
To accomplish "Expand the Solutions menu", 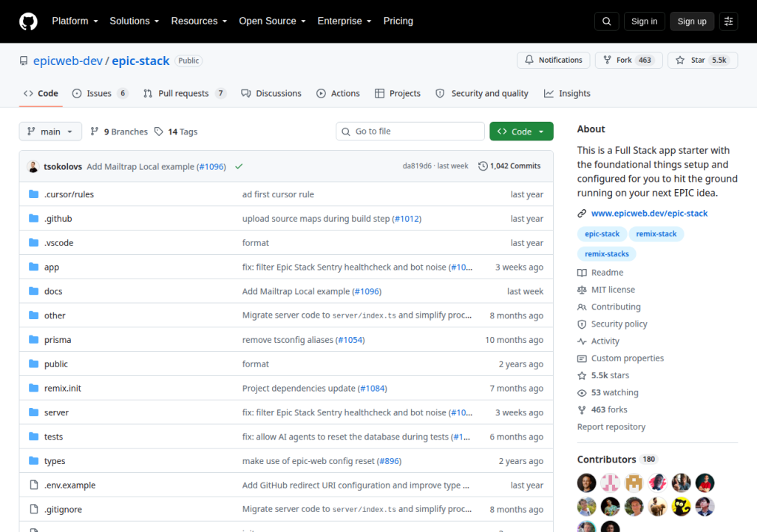I will (135, 21).
